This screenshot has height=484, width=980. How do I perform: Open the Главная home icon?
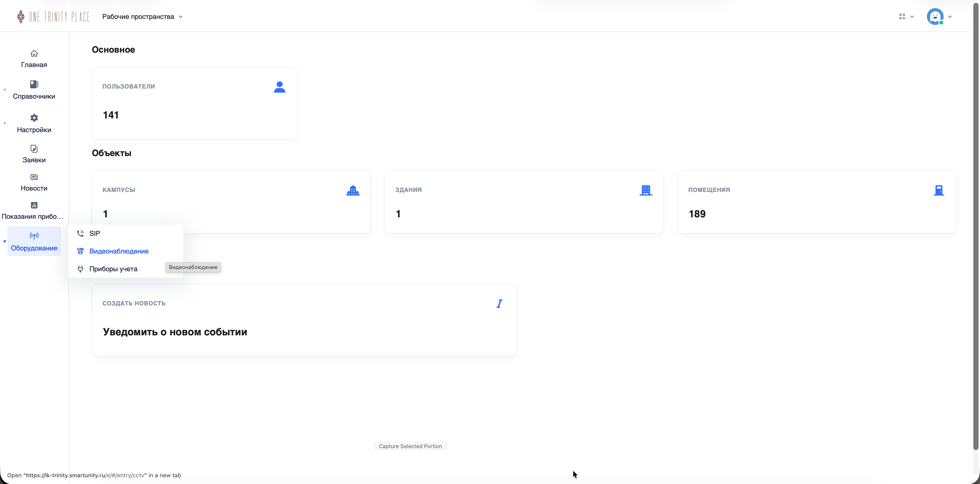[34, 54]
